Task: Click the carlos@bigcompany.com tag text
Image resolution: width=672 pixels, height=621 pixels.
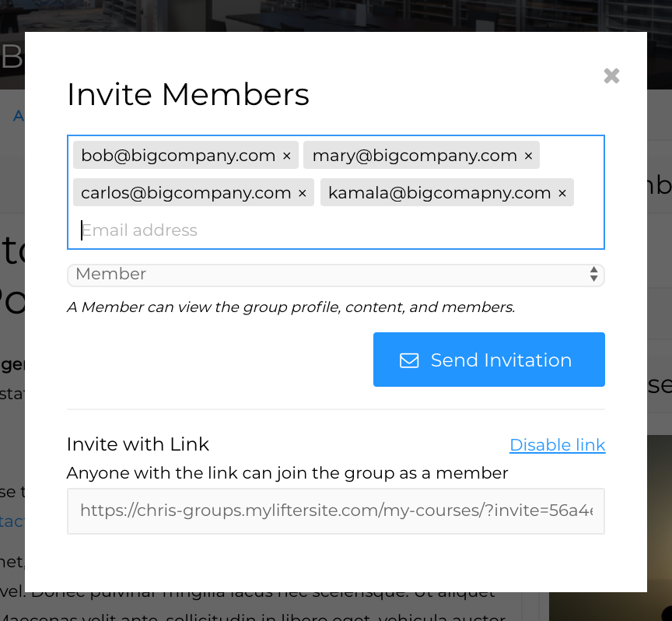Action: pyautogui.click(x=186, y=193)
